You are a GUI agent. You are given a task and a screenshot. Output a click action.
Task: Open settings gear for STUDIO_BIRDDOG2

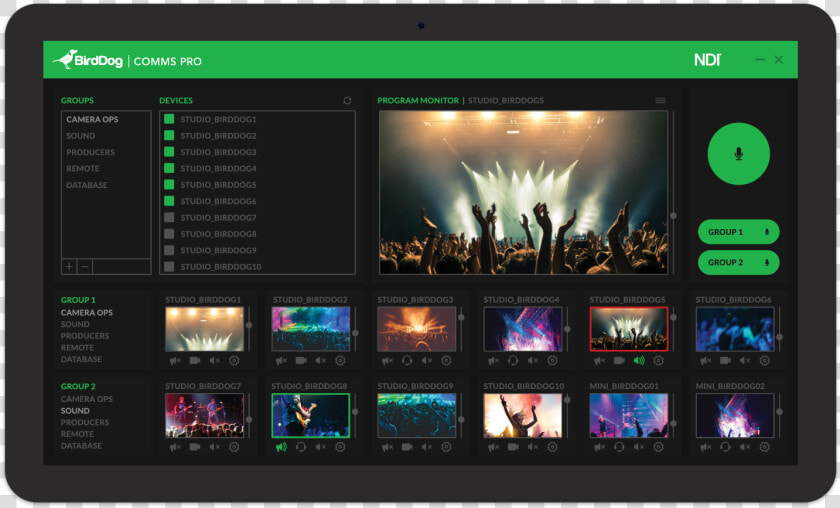[340, 361]
